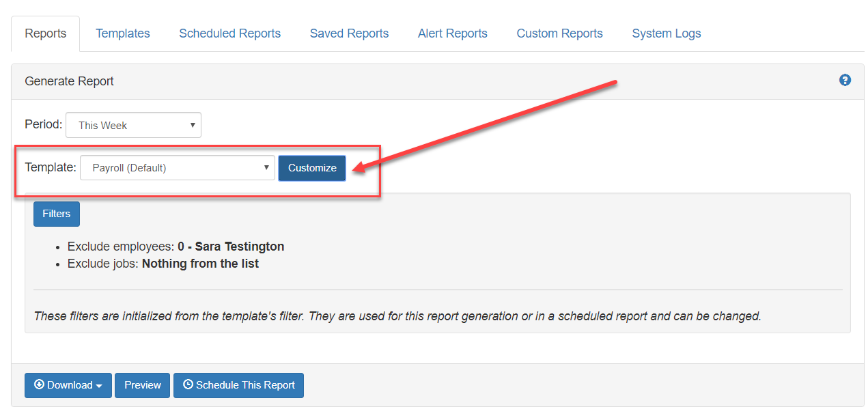Image resolution: width=868 pixels, height=407 pixels.
Task: Select the Reports tab
Action: [45, 33]
